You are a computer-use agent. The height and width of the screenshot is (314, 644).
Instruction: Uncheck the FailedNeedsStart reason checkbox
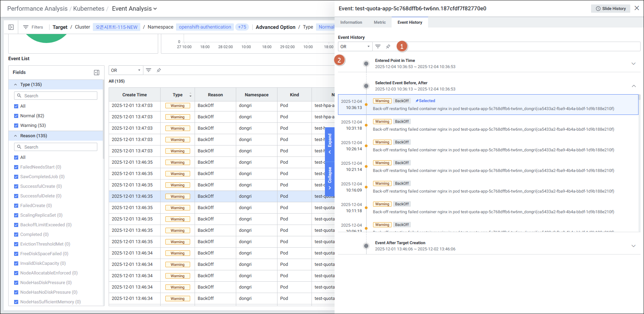(x=16, y=167)
